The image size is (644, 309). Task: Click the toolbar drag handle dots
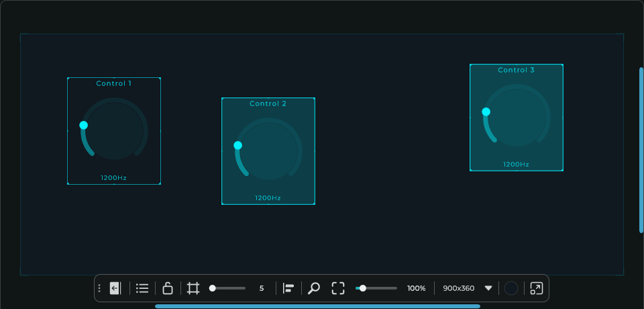(x=99, y=288)
